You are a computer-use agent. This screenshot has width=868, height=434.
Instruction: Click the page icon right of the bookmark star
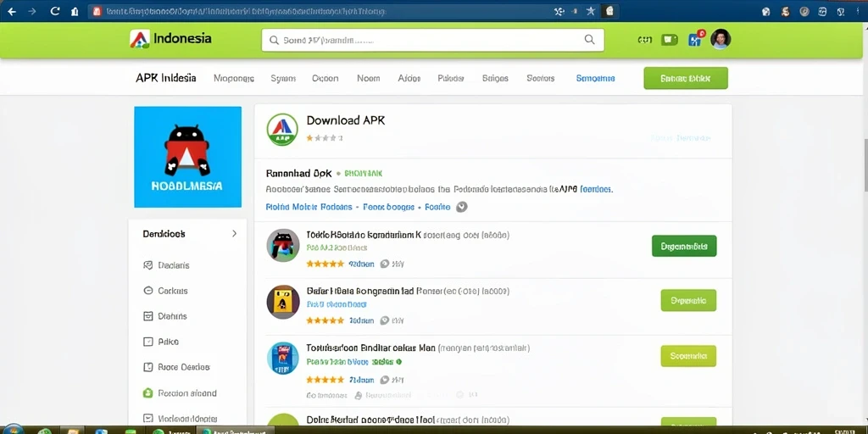pos(609,11)
